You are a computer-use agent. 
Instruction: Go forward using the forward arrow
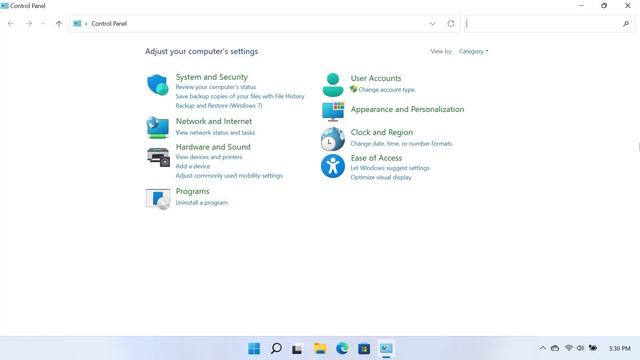(29, 24)
